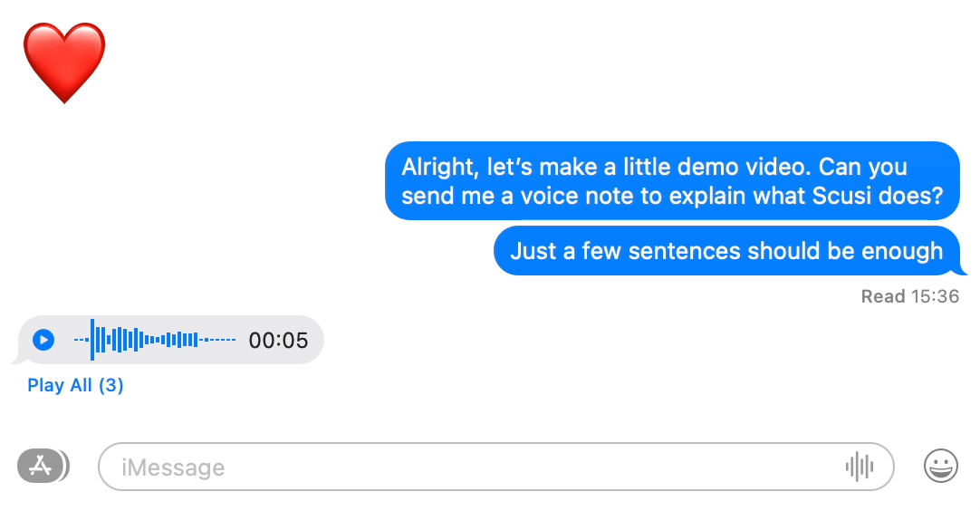The image size is (980, 511).
Task: Click the word 'Alright' in the blue bubble
Action: (440, 168)
